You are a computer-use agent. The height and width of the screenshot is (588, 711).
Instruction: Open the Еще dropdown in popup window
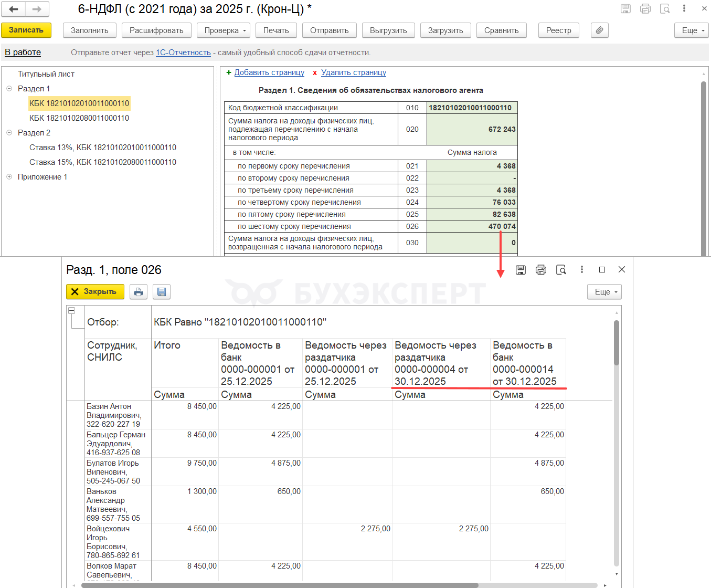pos(604,292)
